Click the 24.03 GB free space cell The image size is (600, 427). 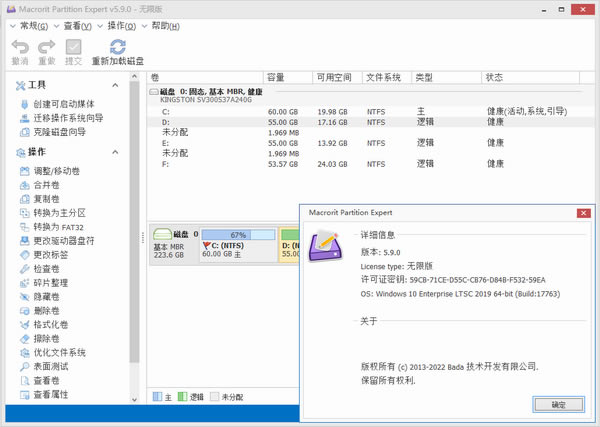pyautogui.click(x=333, y=165)
